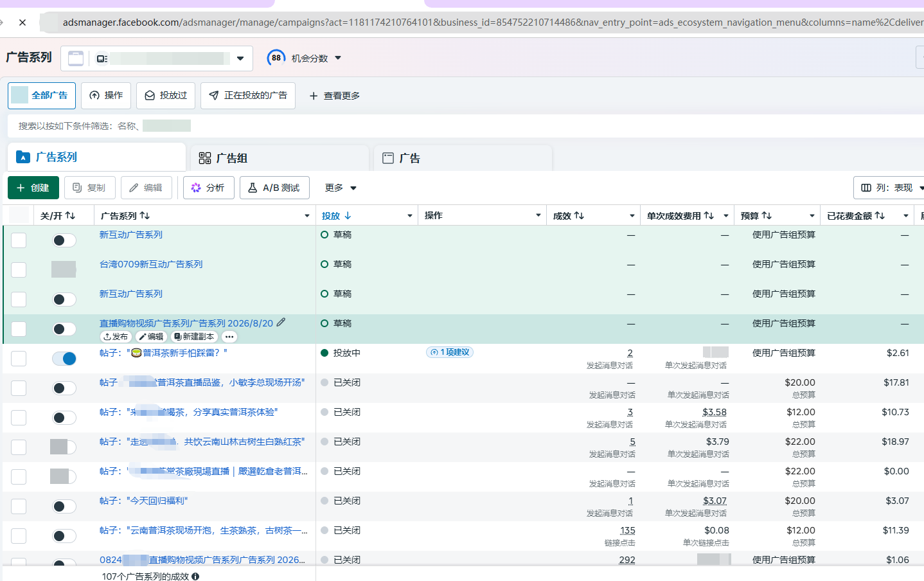Select the 投放过 filter tab

166,96
